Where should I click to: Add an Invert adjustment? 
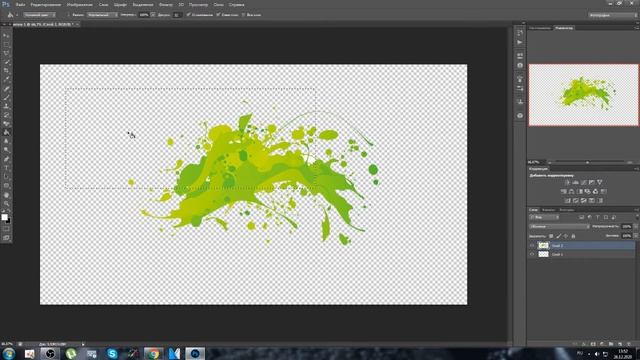568,200
